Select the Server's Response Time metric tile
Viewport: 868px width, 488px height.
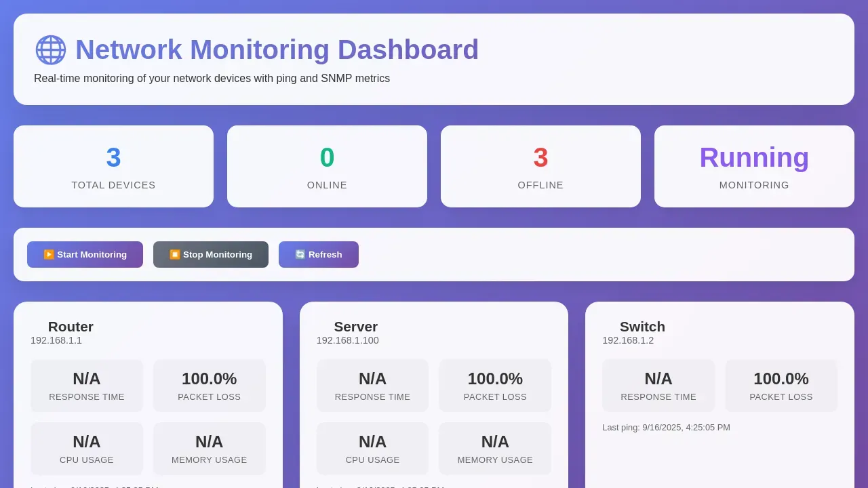[372, 385]
